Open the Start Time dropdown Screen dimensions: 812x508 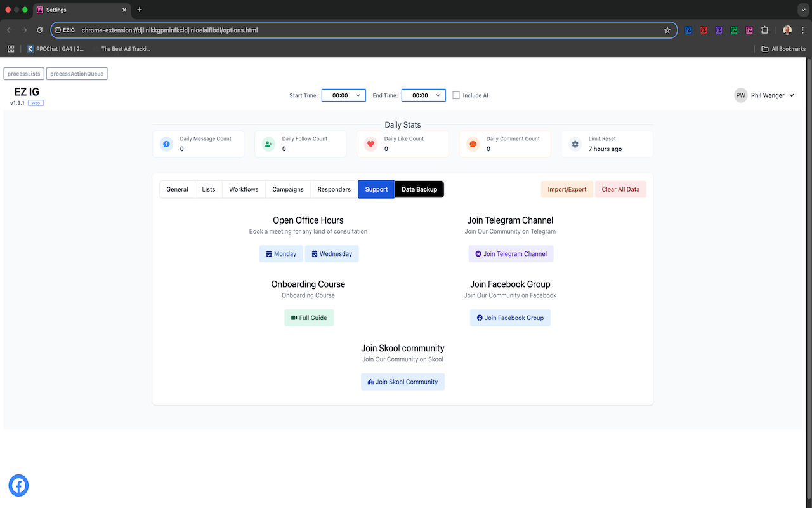[343, 95]
